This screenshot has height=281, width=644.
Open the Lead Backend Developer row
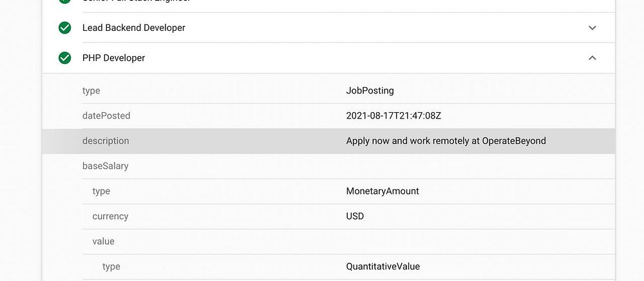[134, 28]
